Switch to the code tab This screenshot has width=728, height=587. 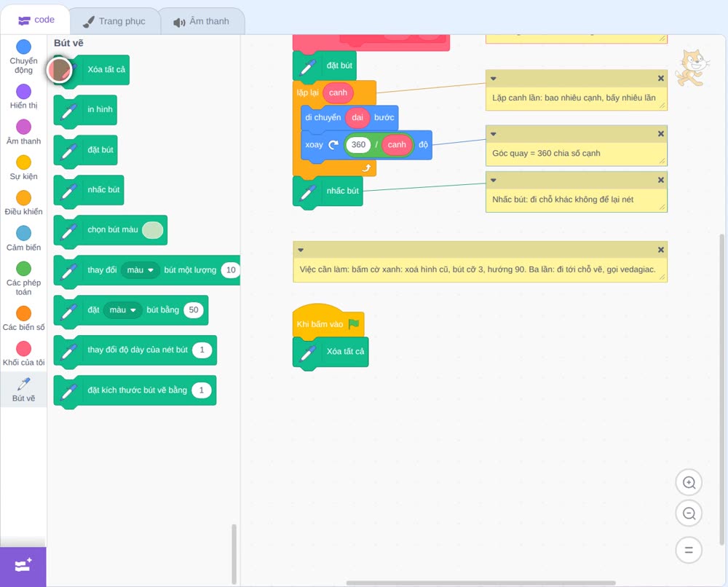pos(36,20)
